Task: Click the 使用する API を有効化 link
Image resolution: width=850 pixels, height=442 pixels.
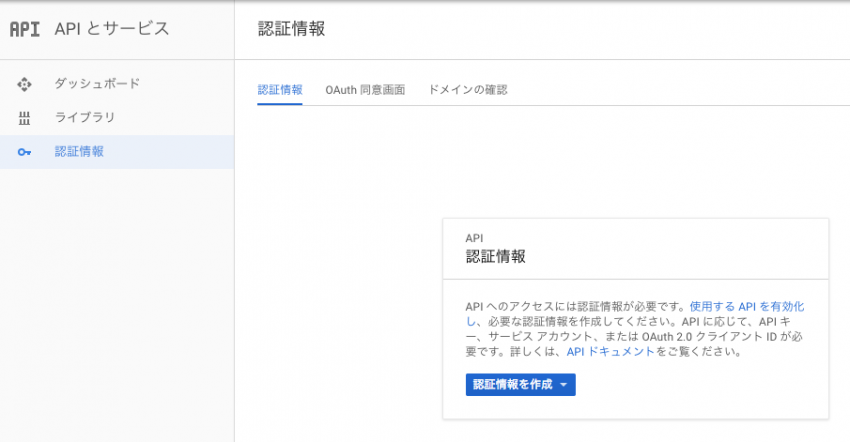Action: [746, 306]
